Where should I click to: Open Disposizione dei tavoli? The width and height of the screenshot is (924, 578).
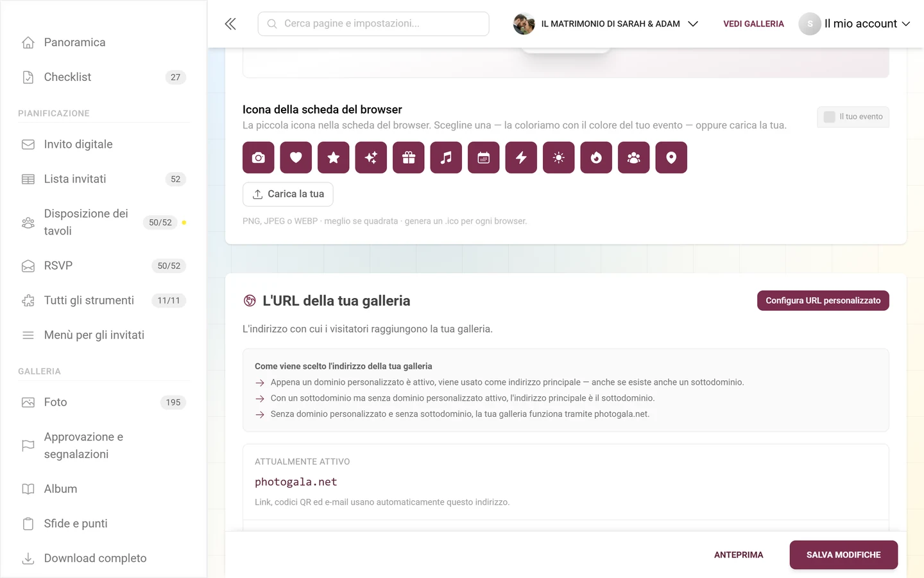pos(103,222)
